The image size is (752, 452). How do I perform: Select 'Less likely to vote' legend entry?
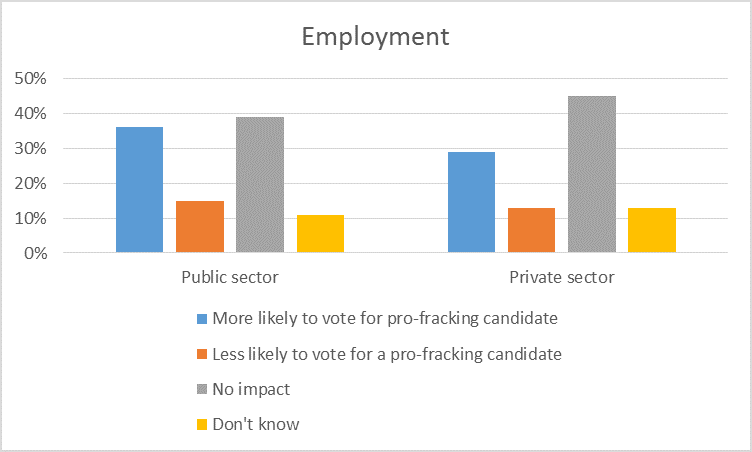click(387, 353)
